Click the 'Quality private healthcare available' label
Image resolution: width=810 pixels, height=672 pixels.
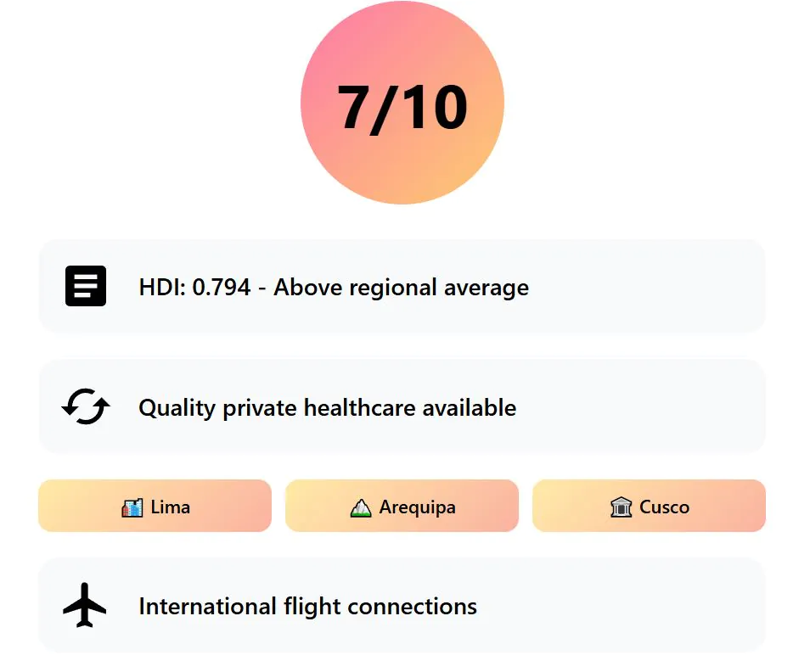point(328,408)
